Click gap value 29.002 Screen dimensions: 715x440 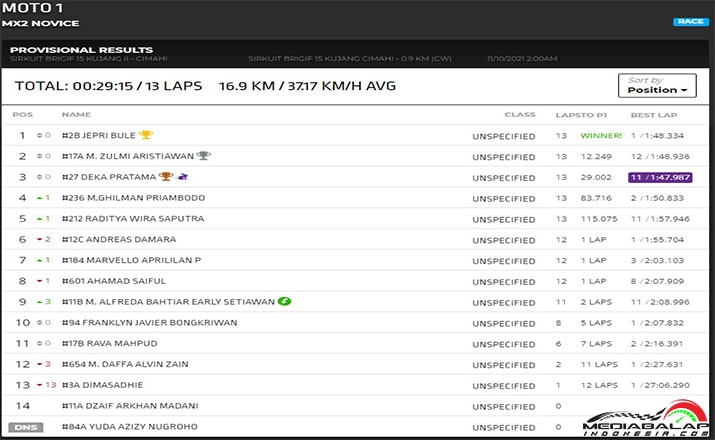[596, 177]
